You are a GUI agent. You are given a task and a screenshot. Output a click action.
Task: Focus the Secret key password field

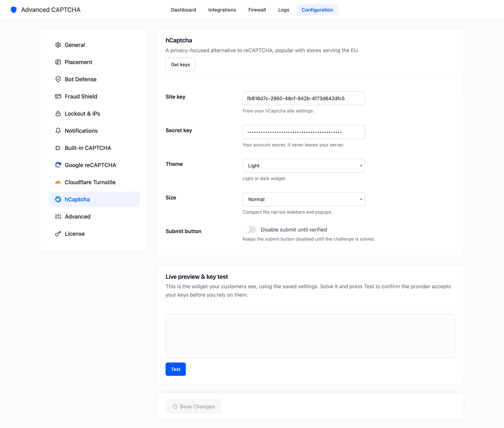pos(303,132)
